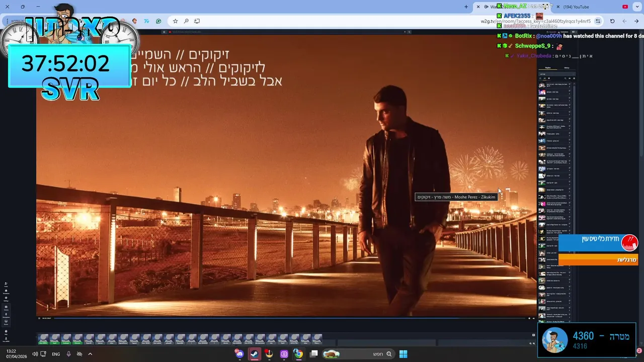Reload the w2g.tv page
Viewport: 644px width, 362px height.
pos(612,21)
